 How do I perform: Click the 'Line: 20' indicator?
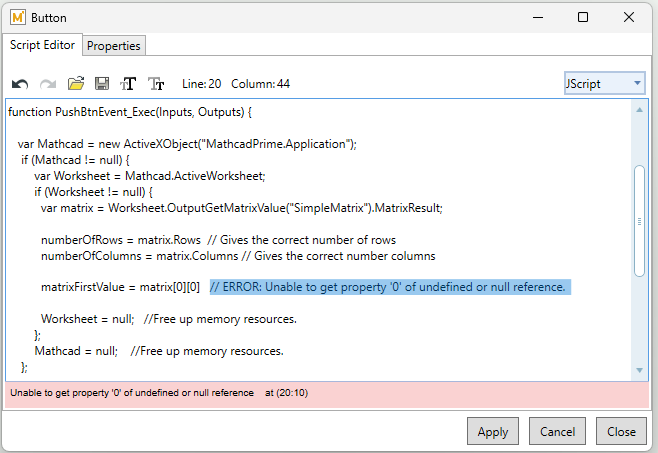201,84
